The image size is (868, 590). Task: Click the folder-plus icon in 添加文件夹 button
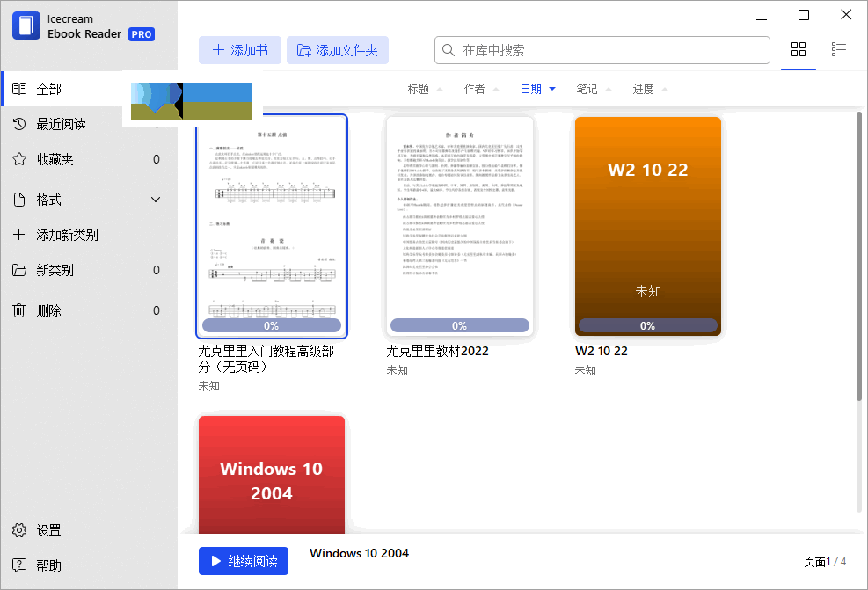(304, 50)
